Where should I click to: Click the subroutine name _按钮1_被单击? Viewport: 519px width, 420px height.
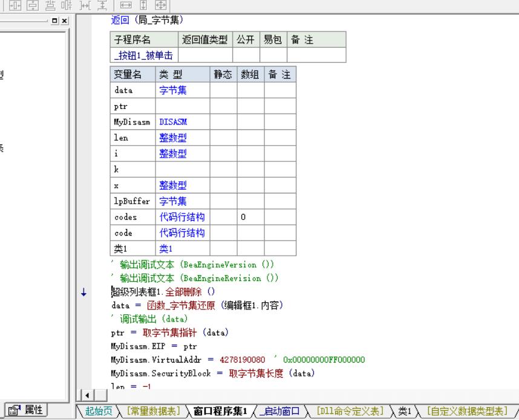(x=143, y=55)
